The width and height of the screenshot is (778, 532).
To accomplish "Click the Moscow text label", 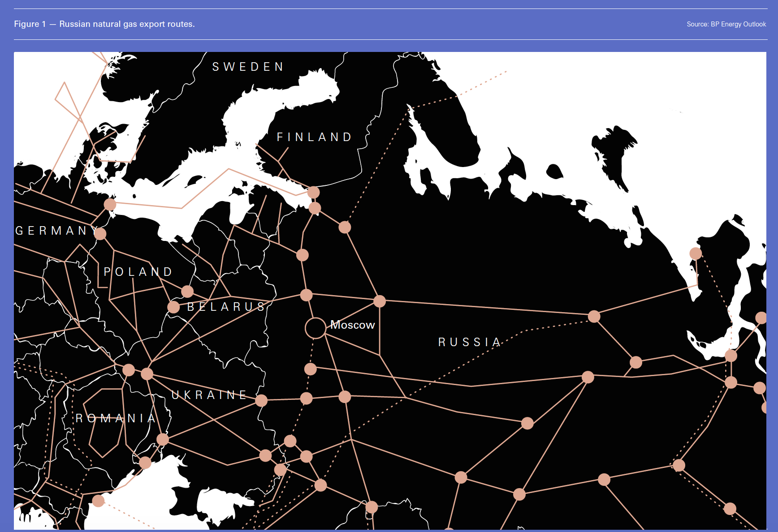I will click(x=352, y=325).
